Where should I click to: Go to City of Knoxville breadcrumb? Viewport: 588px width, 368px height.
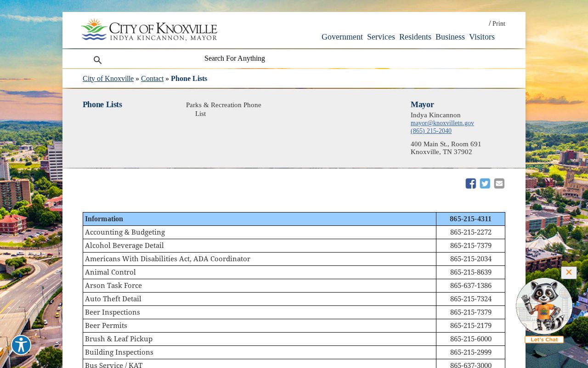pos(108,79)
